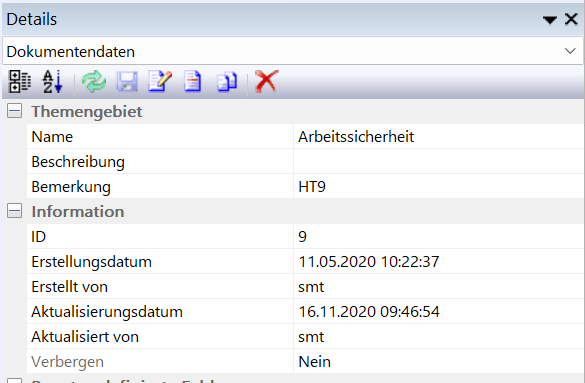The width and height of the screenshot is (585, 383).
Task: Click the HT9 Bemerkung value
Action: [x=312, y=187]
